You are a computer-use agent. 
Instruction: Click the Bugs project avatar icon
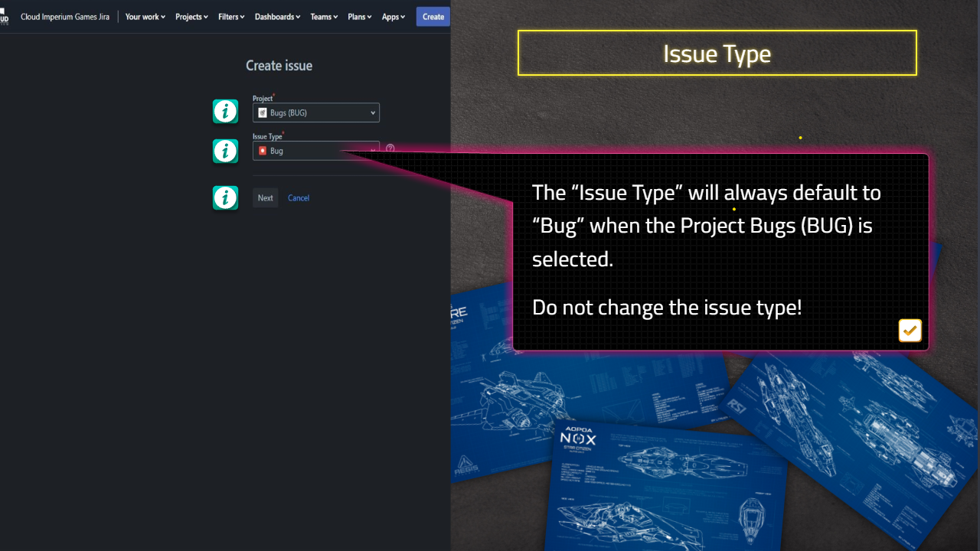coord(263,112)
